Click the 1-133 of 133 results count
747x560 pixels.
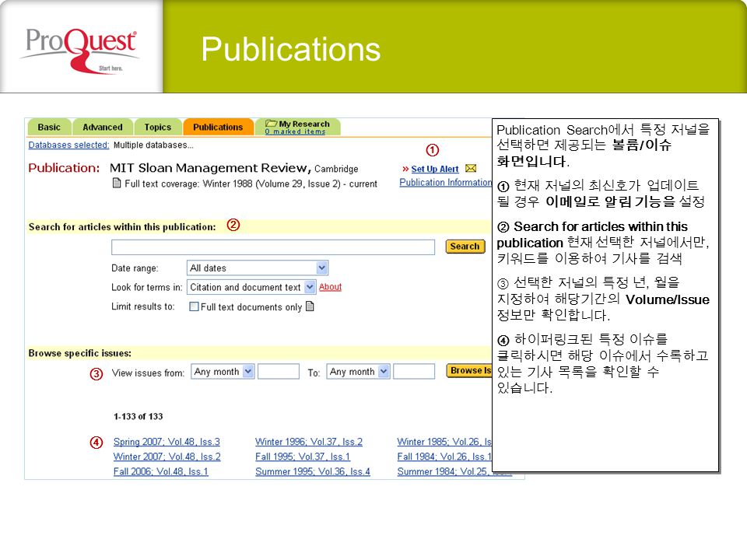(x=139, y=417)
